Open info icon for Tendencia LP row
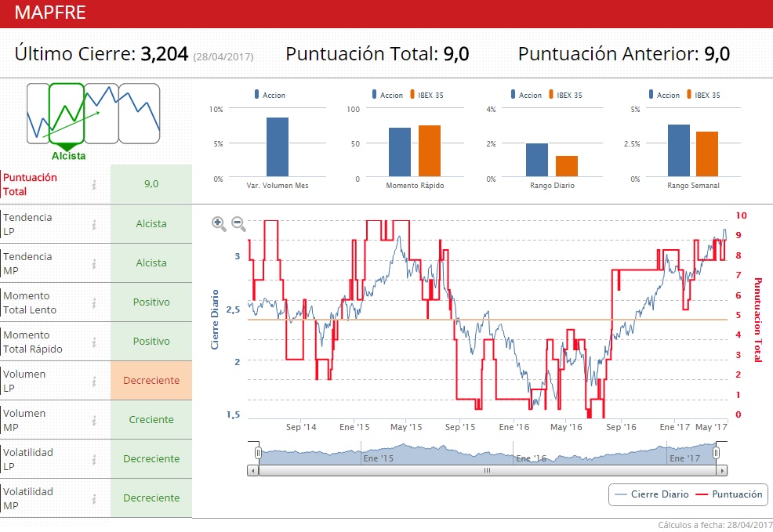This screenshot has height=532, width=773. pyautogui.click(x=93, y=225)
